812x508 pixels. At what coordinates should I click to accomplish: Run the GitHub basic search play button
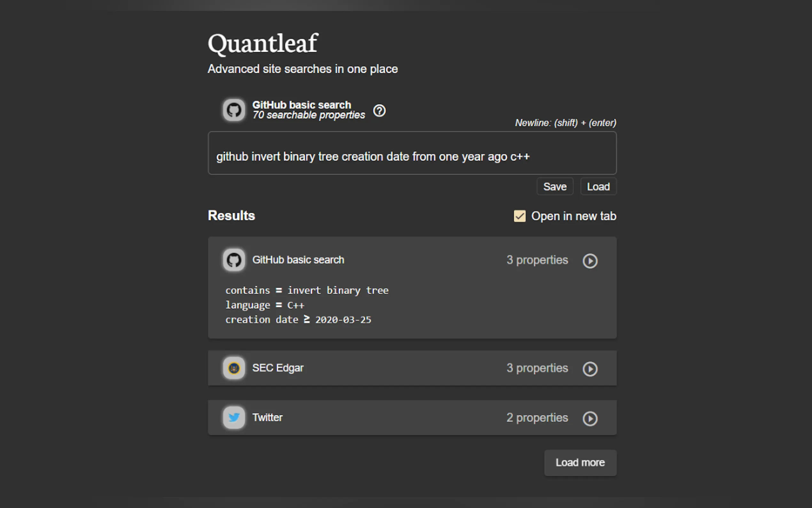pos(590,261)
